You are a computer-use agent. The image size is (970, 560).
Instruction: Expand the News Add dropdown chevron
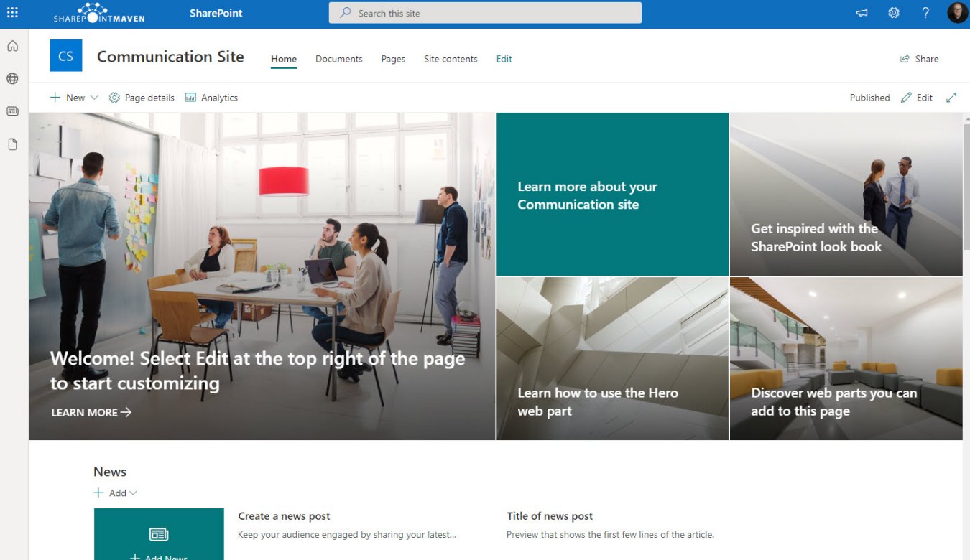click(x=133, y=493)
